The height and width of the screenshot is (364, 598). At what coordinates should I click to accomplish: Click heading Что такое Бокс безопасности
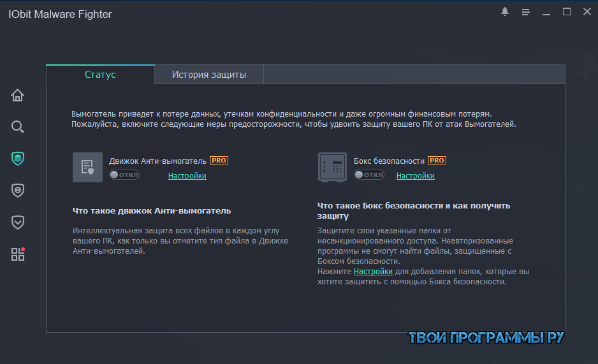(413, 211)
